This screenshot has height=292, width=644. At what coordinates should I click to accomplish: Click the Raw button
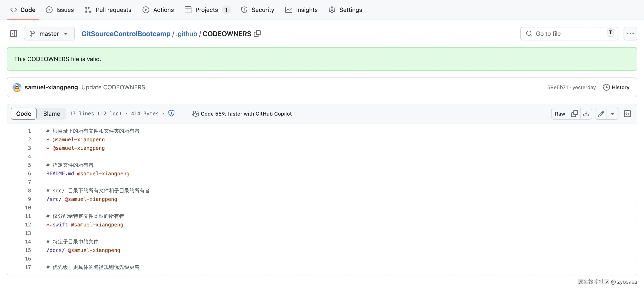coord(560,114)
